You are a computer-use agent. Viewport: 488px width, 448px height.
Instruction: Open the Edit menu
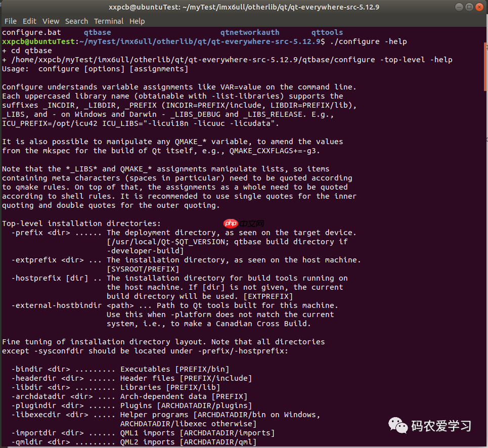29,21
